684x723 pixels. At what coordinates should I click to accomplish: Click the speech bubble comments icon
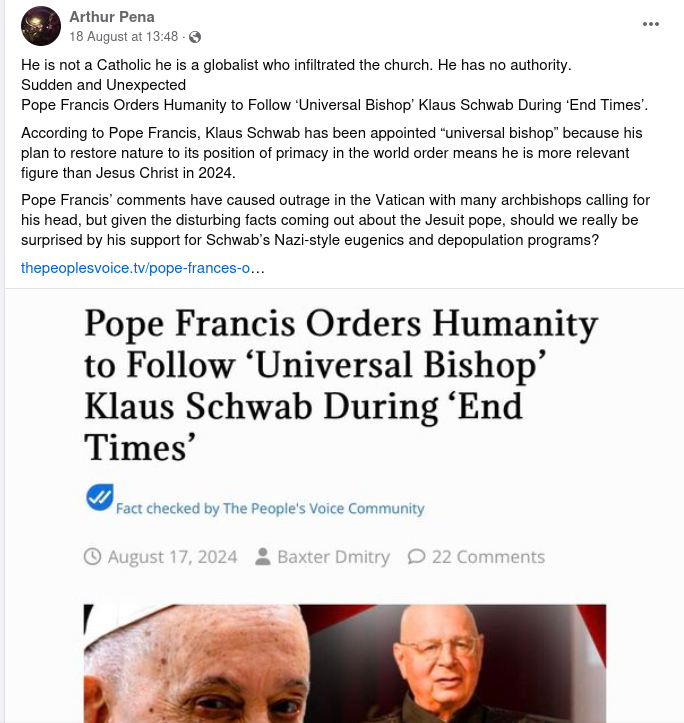tap(416, 557)
